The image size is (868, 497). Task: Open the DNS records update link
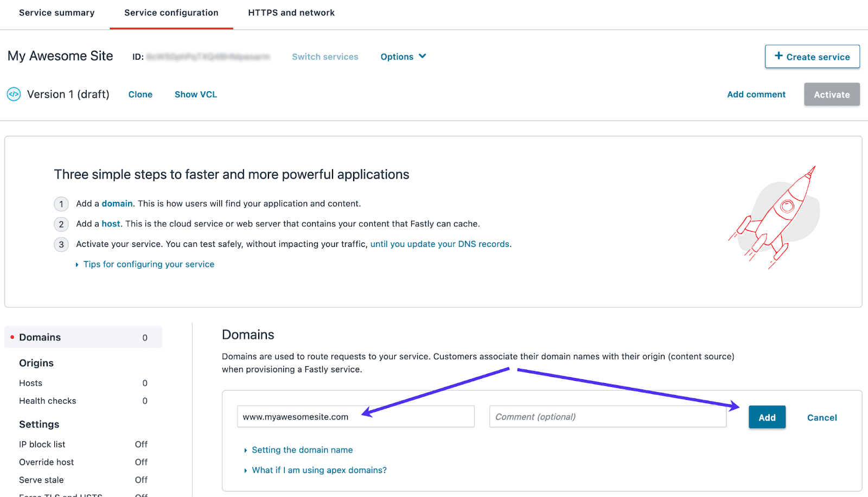439,244
